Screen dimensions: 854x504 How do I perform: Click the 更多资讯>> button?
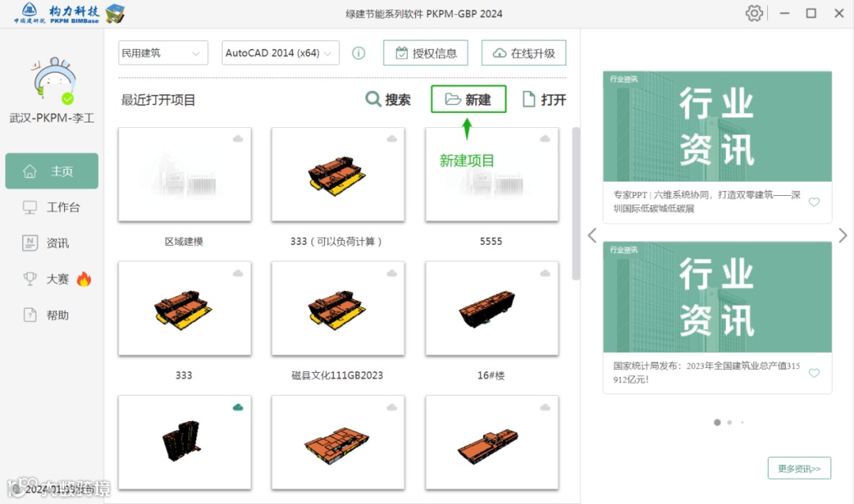tap(799, 468)
